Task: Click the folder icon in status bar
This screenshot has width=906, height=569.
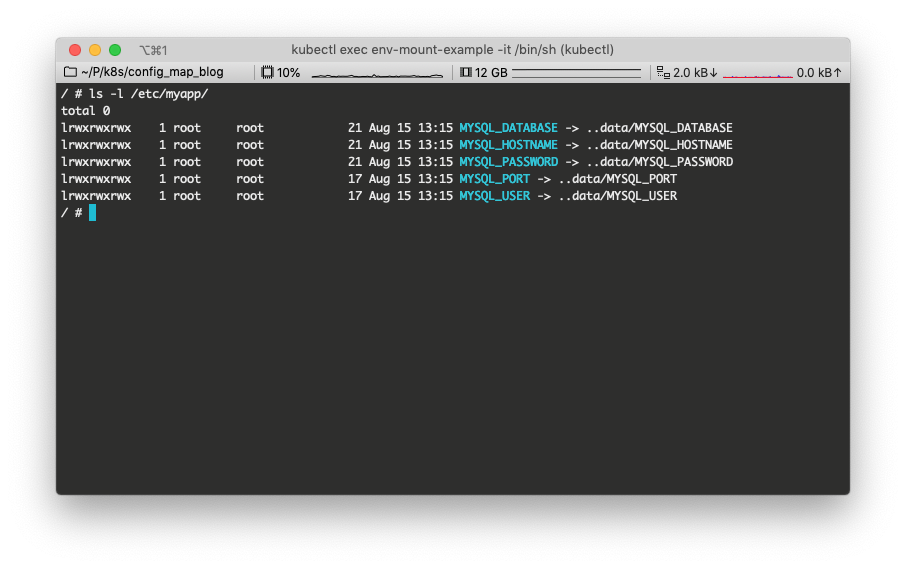Action: 70,72
